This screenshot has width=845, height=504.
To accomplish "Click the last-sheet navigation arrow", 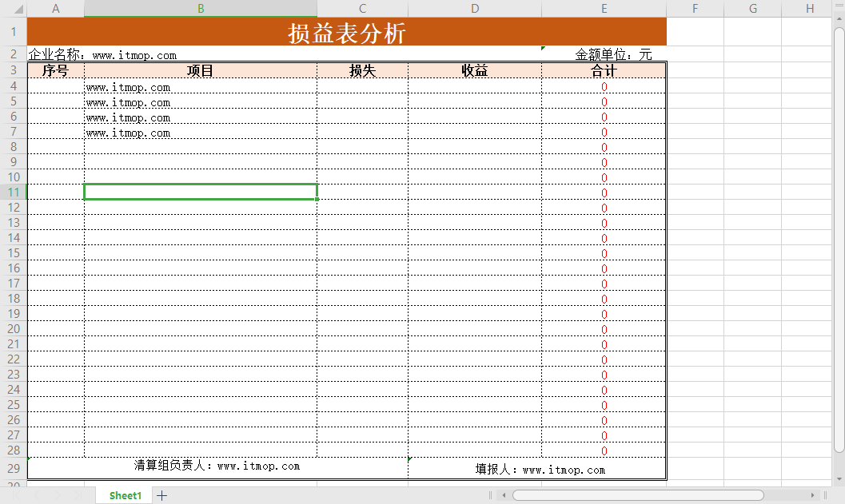I will [x=78, y=495].
